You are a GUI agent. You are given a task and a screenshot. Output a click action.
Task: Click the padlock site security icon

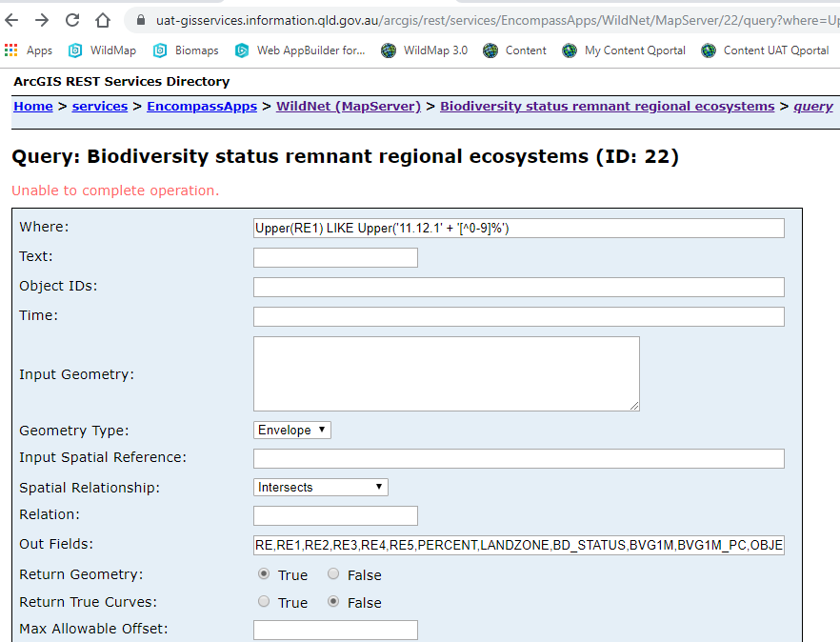pos(141,20)
